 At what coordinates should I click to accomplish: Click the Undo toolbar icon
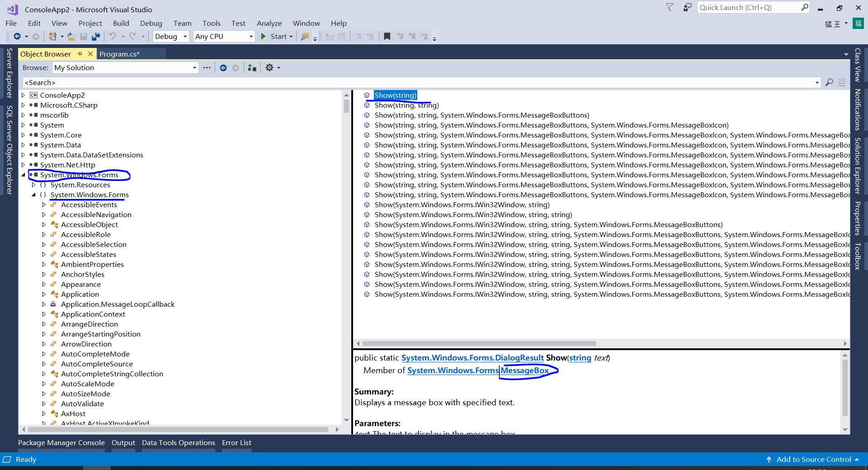[x=113, y=37]
